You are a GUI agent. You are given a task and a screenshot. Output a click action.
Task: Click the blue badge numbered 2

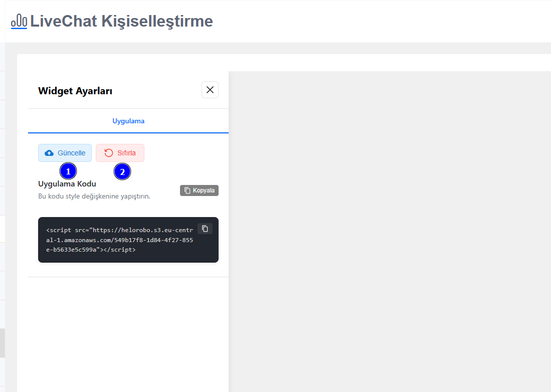pyautogui.click(x=122, y=171)
